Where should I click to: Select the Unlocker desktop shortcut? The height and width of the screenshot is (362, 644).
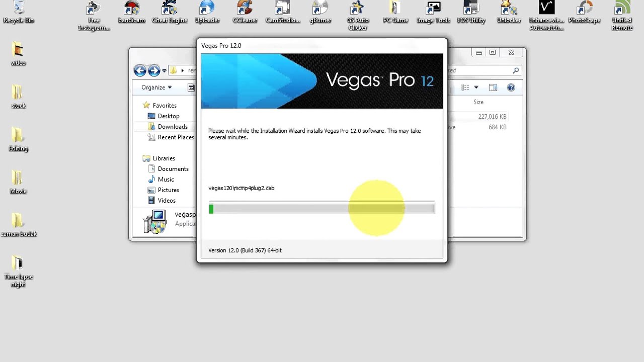point(509,12)
